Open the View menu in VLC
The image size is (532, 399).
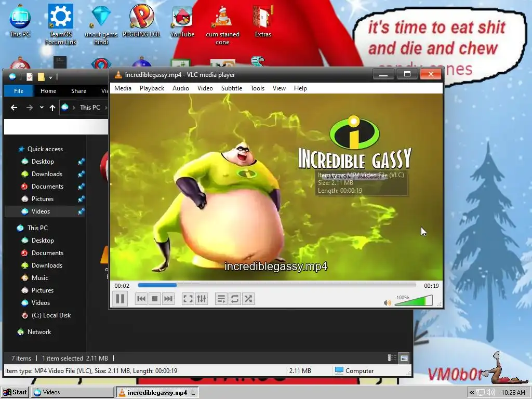[279, 88]
